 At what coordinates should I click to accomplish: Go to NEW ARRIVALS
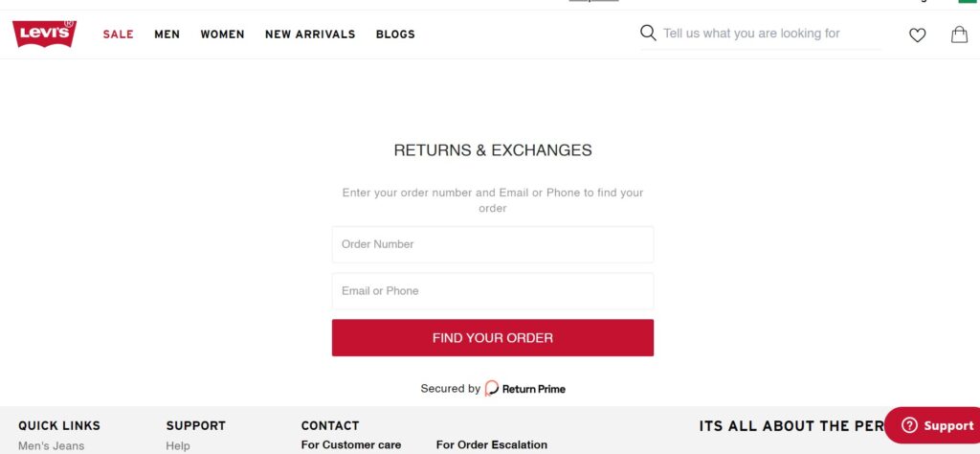pos(310,34)
